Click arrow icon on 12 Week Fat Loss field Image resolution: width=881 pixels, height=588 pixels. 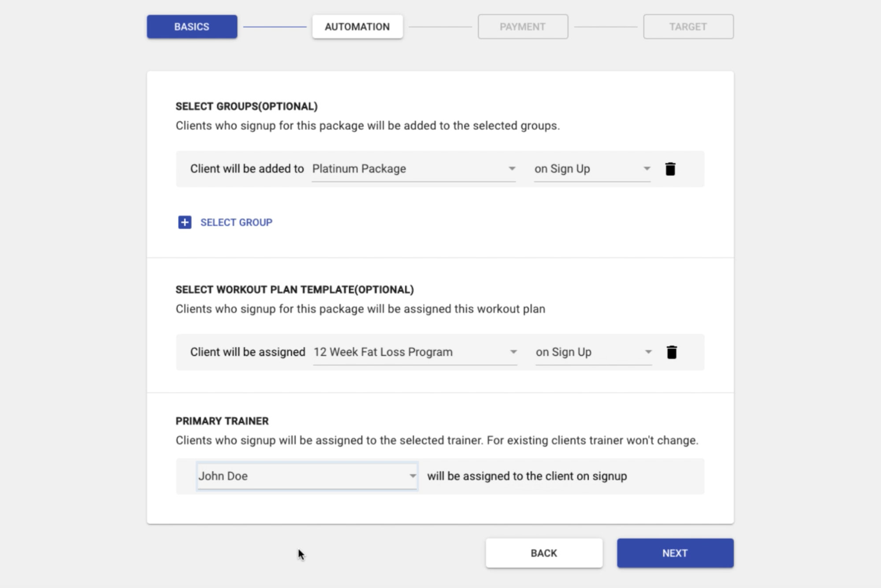pos(513,352)
